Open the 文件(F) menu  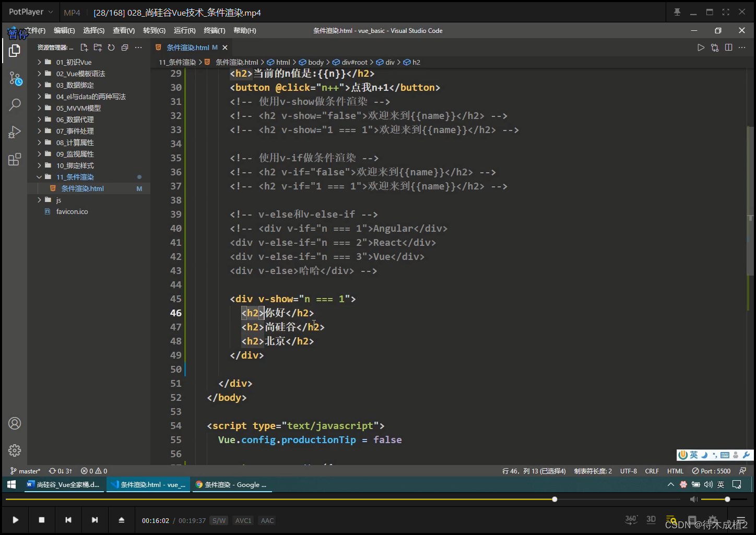(x=34, y=31)
